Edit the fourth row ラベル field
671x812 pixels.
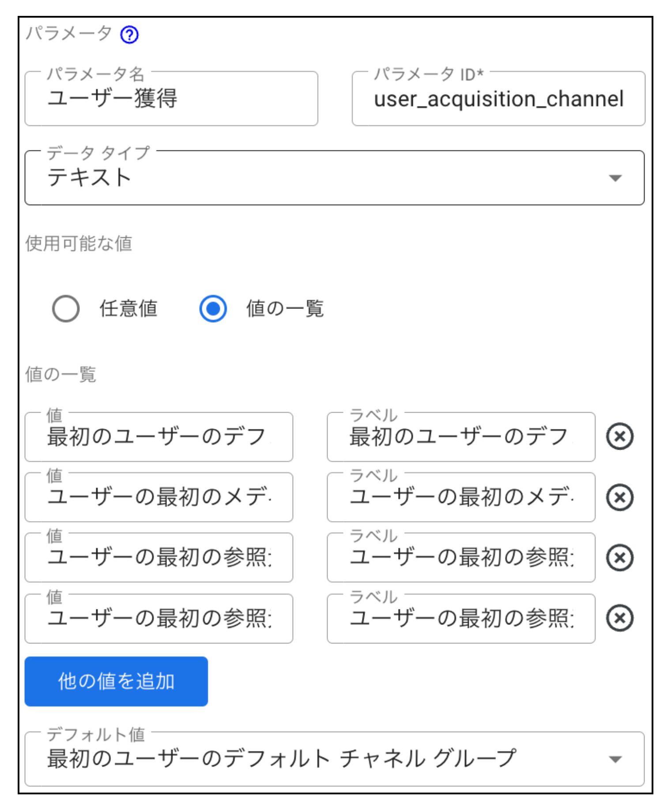pos(461,618)
